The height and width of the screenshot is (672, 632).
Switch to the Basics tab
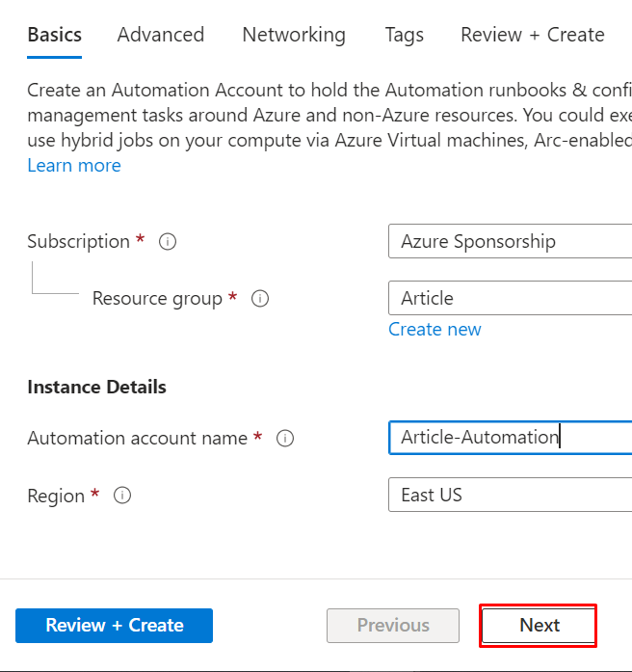tap(55, 35)
